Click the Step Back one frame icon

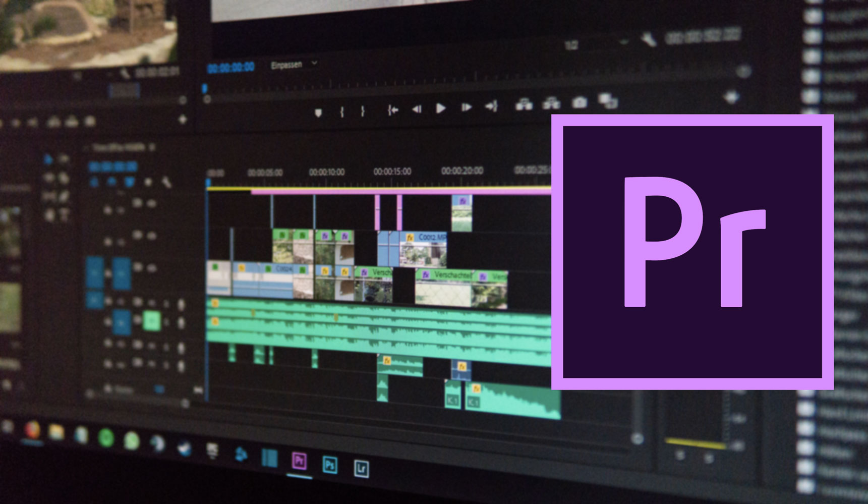point(417,108)
